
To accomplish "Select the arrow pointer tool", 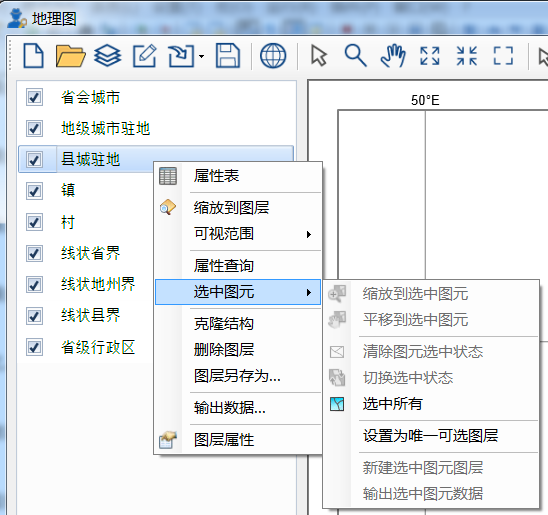I will [x=318, y=56].
